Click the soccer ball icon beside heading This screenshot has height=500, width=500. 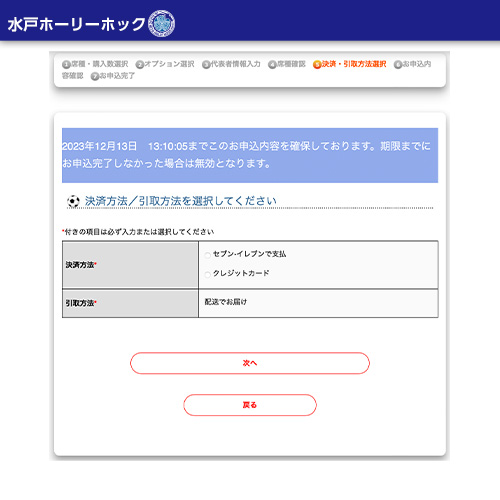coord(73,201)
